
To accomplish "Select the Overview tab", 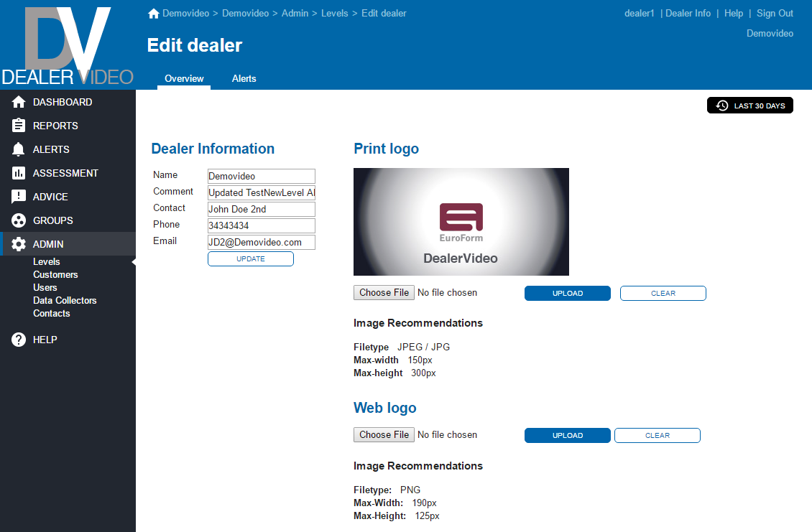I will (x=184, y=78).
